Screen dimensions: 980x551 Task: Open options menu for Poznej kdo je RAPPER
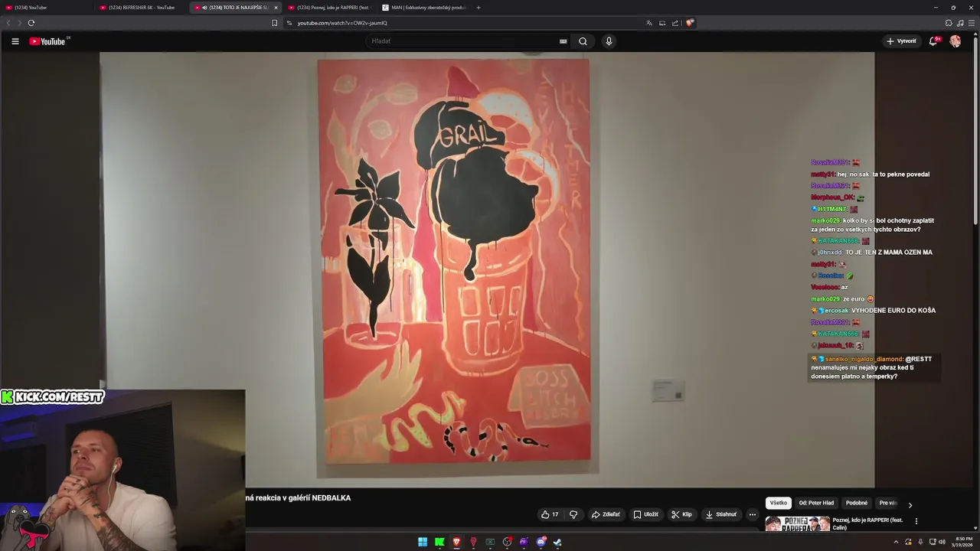tap(916, 521)
